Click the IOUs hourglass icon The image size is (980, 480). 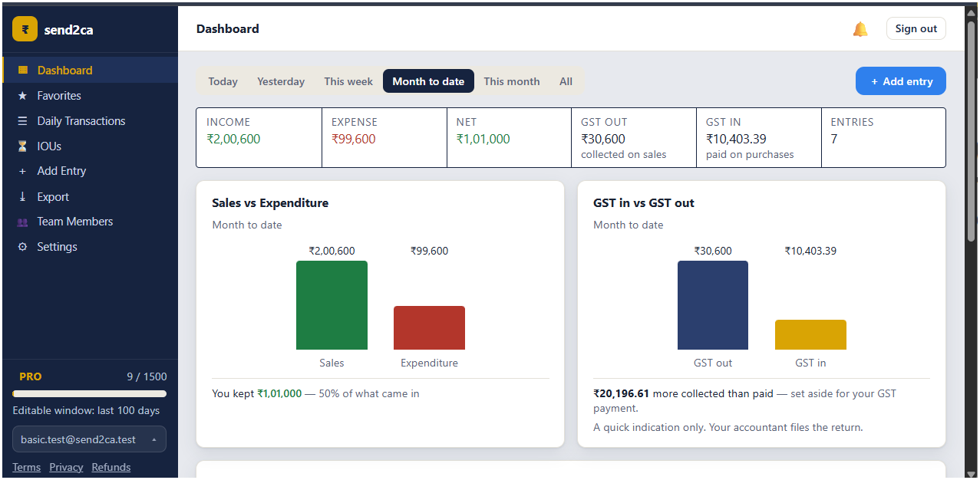[22, 146]
